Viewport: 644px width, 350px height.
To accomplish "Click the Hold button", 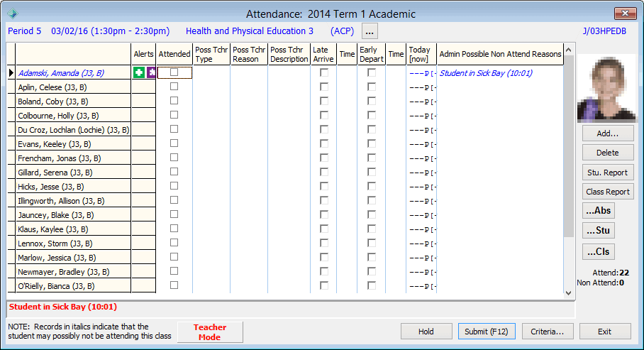I will coord(426,332).
